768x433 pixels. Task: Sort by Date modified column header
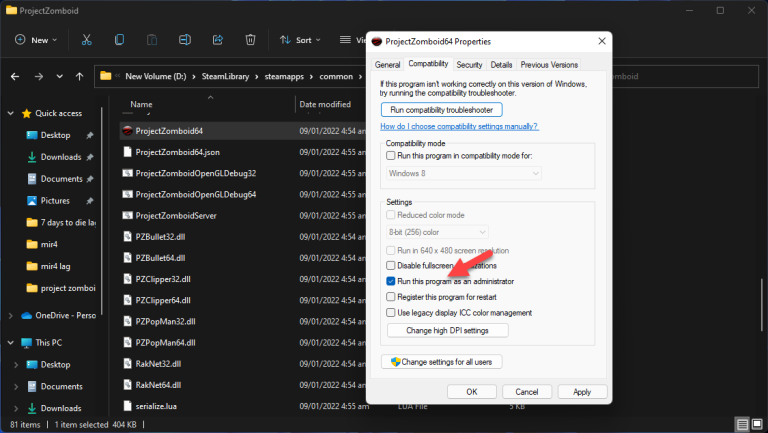pyautogui.click(x=325, y=104)
